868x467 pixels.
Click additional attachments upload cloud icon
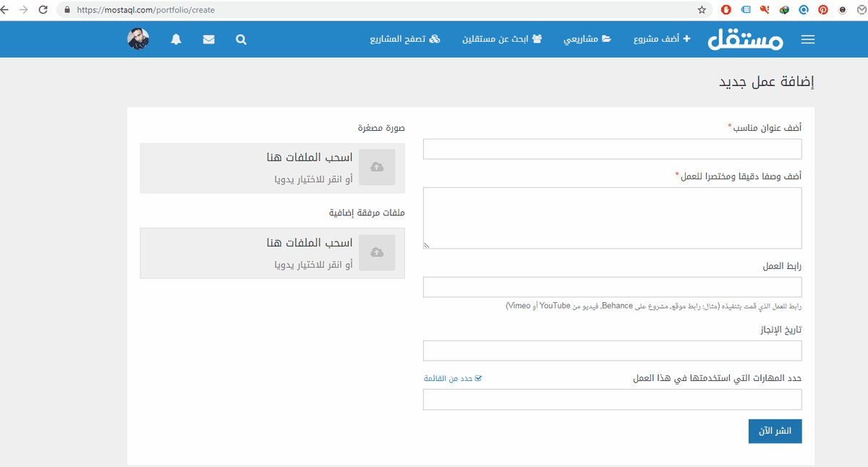(377, 252)
